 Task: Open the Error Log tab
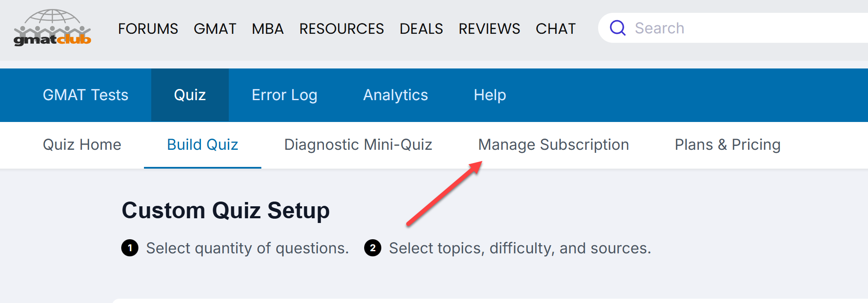(284, 95)
